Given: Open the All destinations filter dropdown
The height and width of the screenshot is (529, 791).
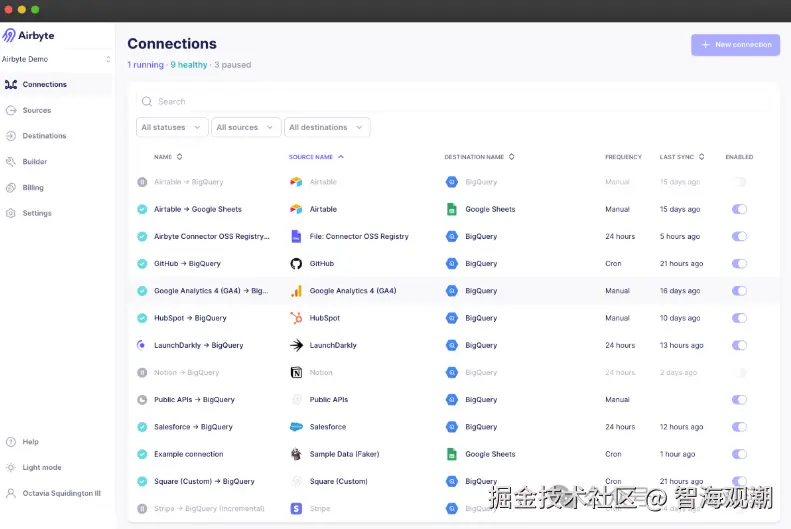Looking at the screenshot, I should [327, 127].
